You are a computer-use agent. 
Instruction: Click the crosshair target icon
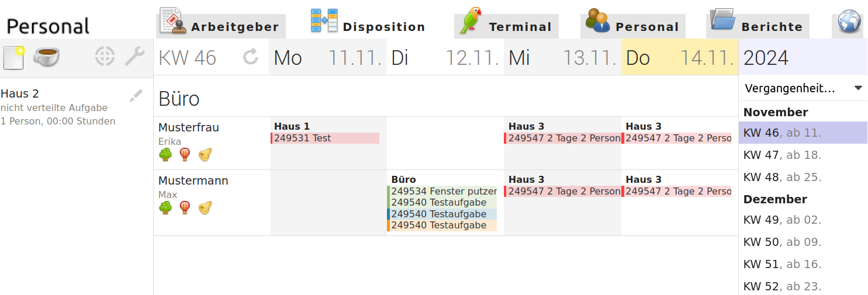[x=105, y=57]
